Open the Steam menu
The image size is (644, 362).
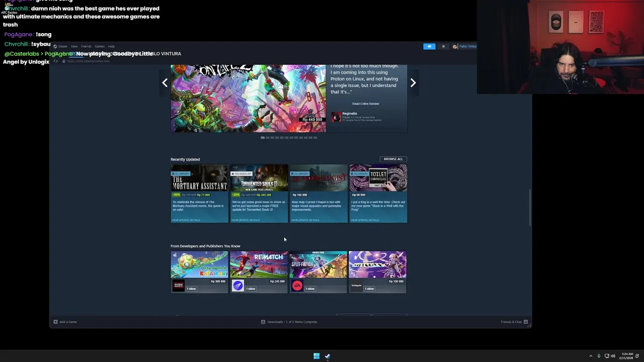(x=62, y=46)
